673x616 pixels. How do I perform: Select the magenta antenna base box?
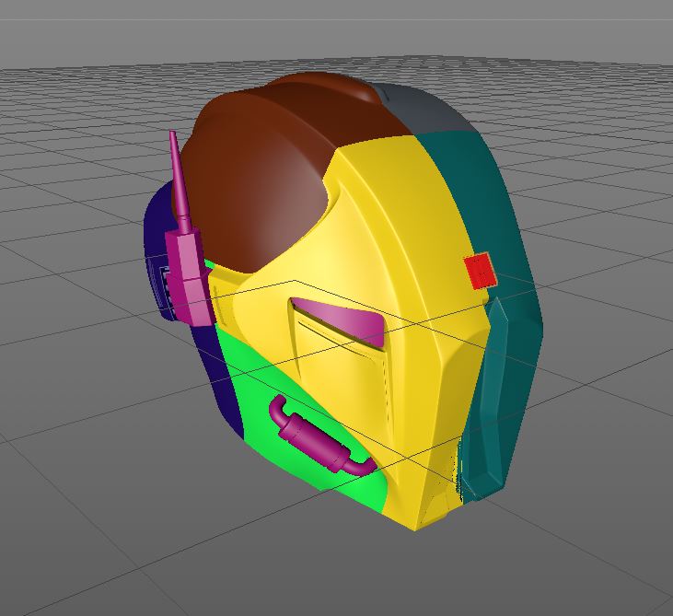click(x=188, y=277)
